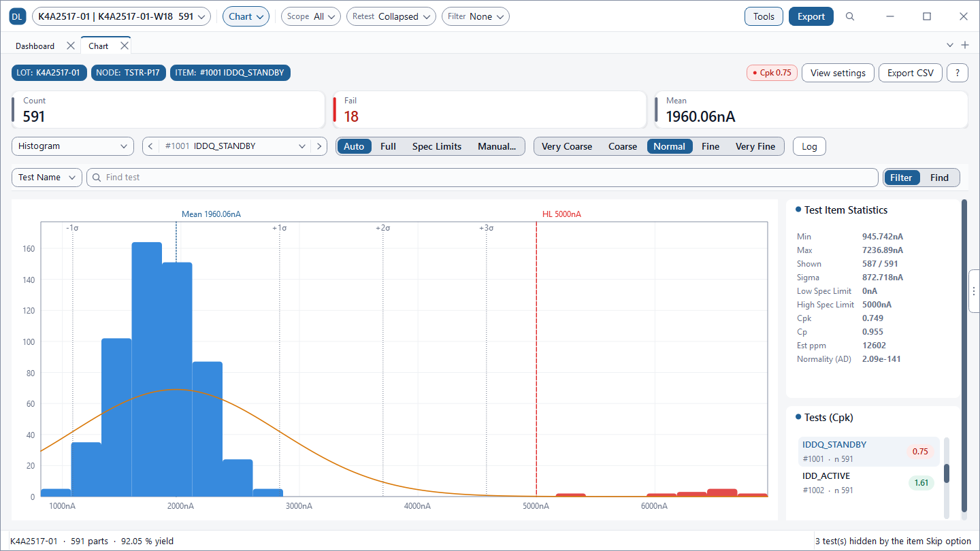
Task: Set bin size to Very Fine
Action: (x=755, y=146)
